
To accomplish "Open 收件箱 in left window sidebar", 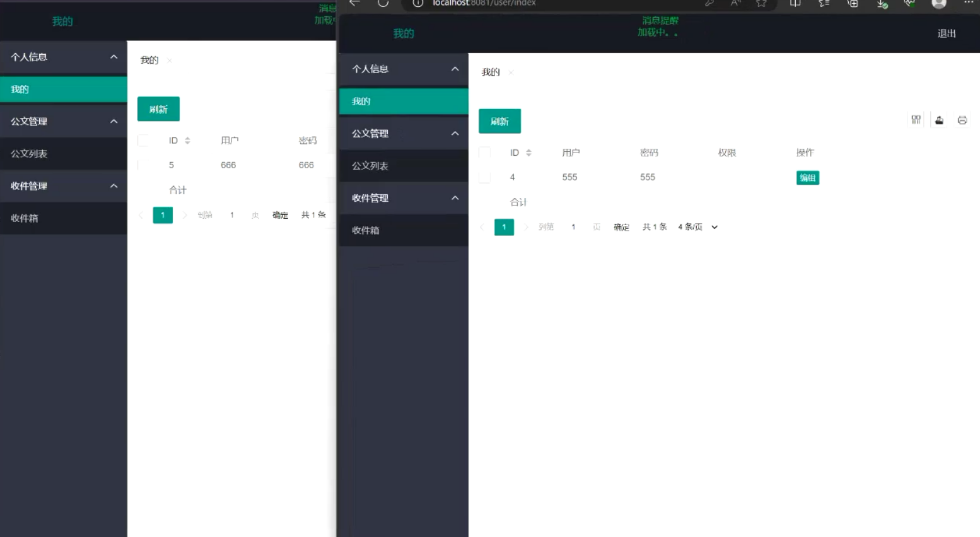I will point(63,218).
